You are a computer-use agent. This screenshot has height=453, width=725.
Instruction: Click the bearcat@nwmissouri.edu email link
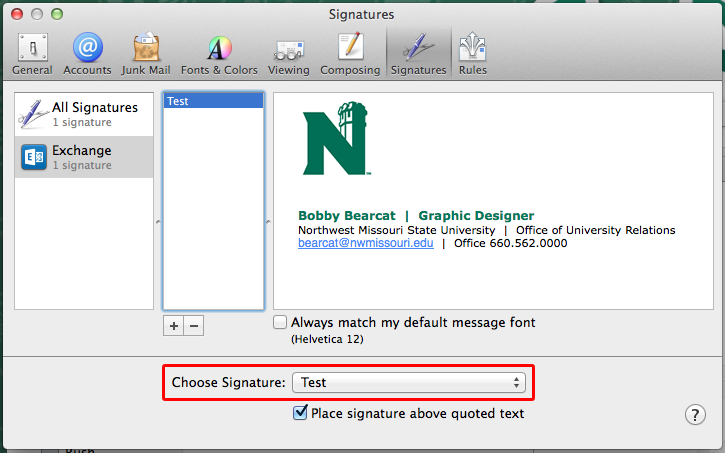click(x=366, y=243)
